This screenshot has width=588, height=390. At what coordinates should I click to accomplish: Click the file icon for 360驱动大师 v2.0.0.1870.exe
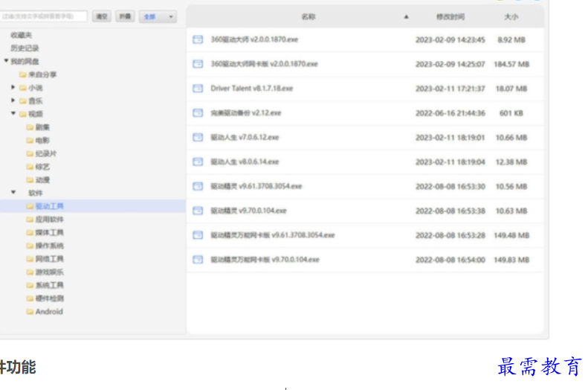click(x=198, y=39)
